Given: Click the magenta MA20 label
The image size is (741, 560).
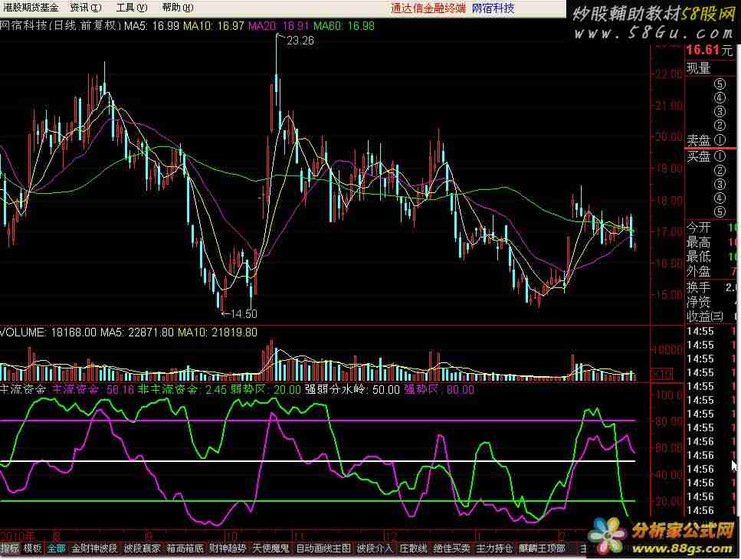Looking at the screenshot, I should 279,25.
